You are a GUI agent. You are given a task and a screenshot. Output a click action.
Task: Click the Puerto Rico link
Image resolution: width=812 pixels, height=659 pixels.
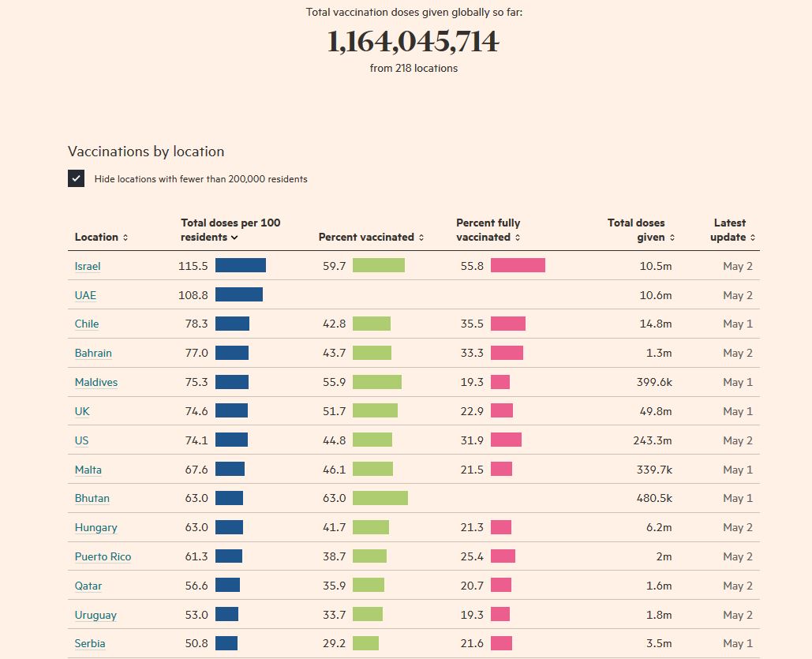coord(103,556)
